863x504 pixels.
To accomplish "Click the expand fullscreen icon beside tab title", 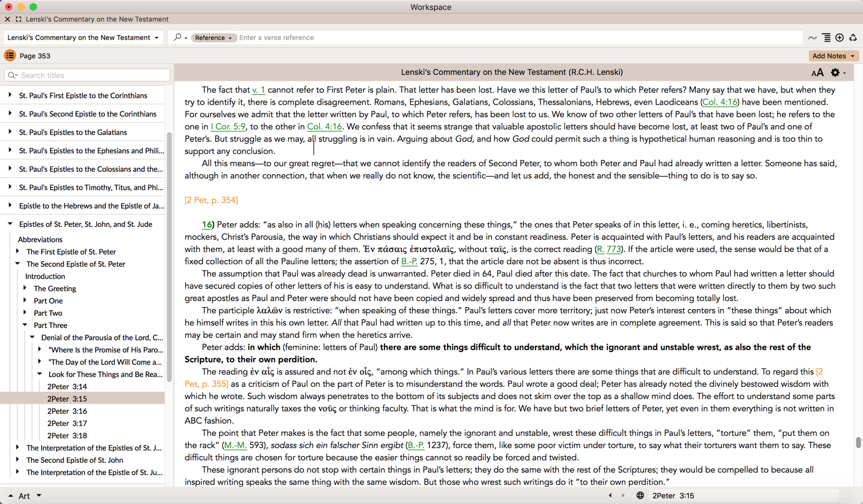I will (18, 19).
